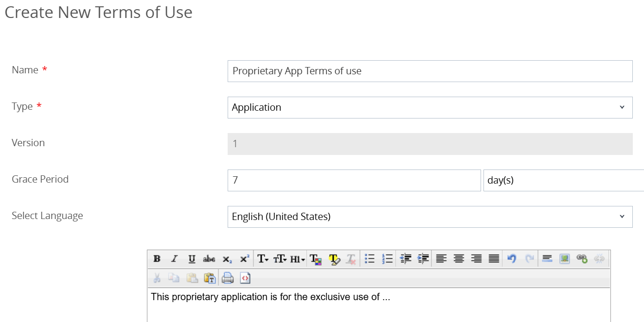644x322 pixels.
Task: Select the Insert Image icon
Action: tap(563, 258)
